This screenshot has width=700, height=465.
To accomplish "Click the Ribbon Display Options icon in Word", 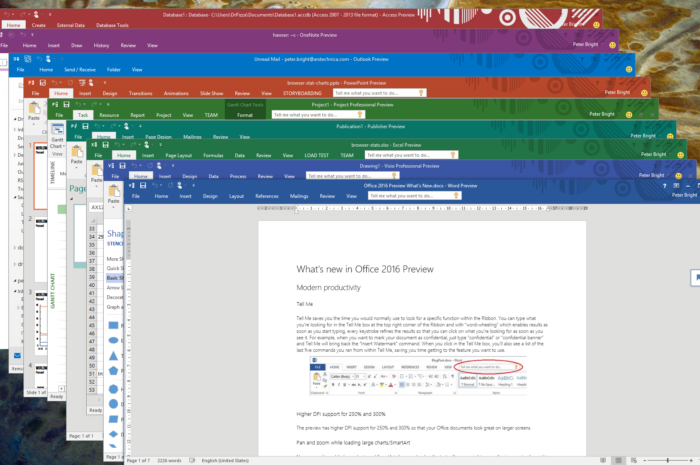I will coord(676,186).
